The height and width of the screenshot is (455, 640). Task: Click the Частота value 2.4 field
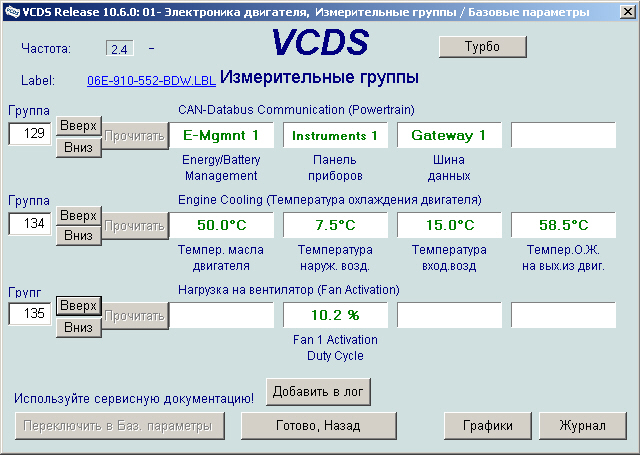(120, 49)
